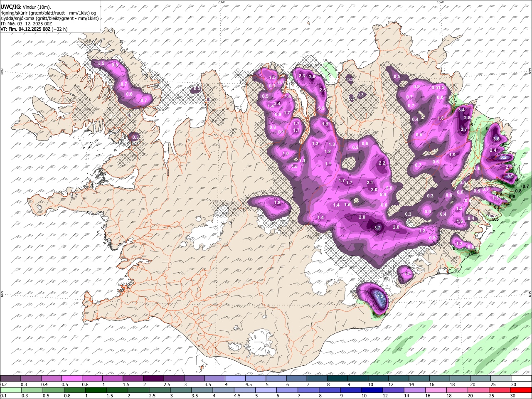Image resolution: width=532 pixels, height=399 pixels.
Task: Click the 'slydda/snjókoma (grátt/bleikt/grænt - mm/1klst)' line
Action: 49,18
